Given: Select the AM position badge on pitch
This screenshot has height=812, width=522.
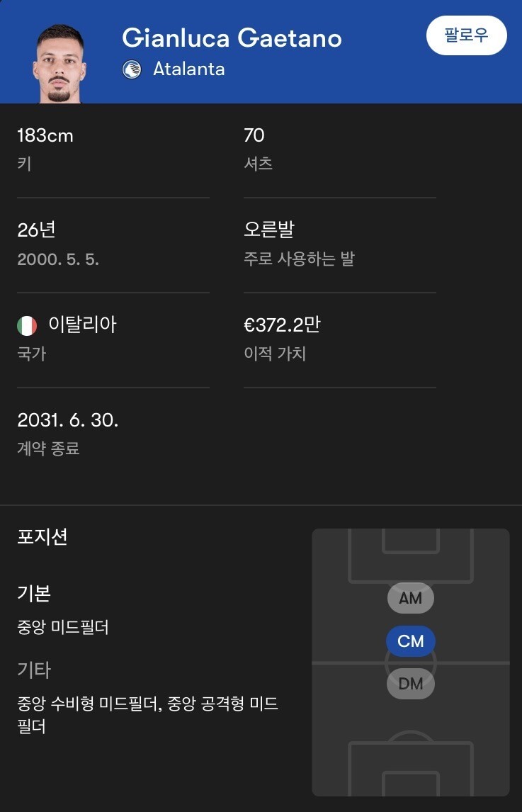Looking at the screenshot, I should tap(411, 599).
